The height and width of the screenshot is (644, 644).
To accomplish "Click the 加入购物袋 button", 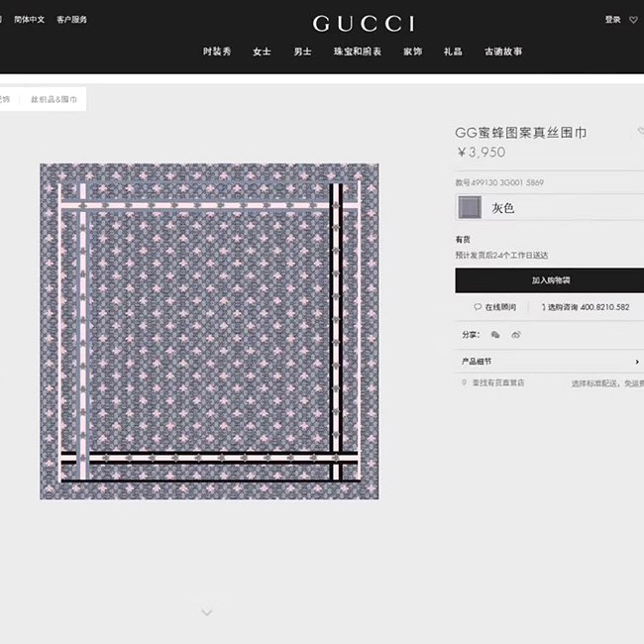I will click(x=550, y=280).
